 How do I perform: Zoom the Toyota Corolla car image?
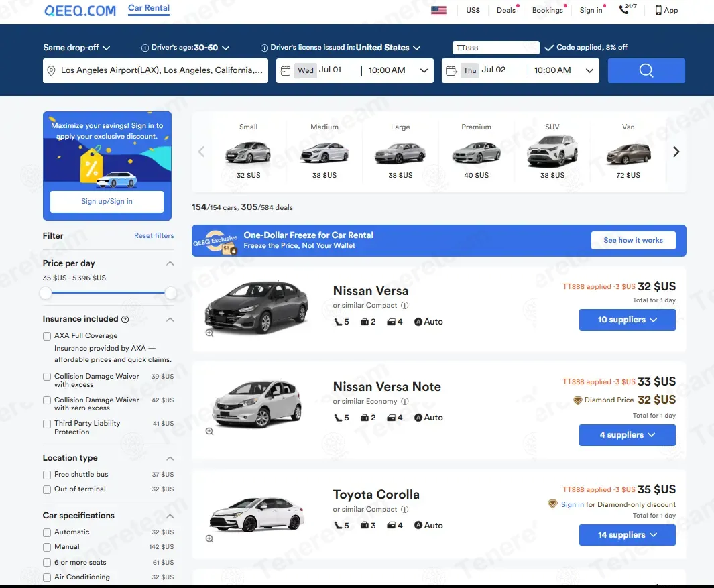(209, 539)
